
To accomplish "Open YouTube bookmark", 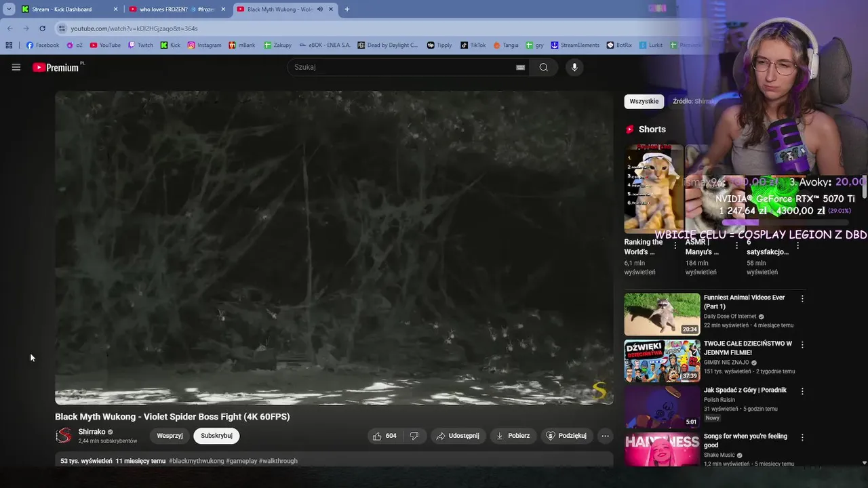I will tap(105, 45).
